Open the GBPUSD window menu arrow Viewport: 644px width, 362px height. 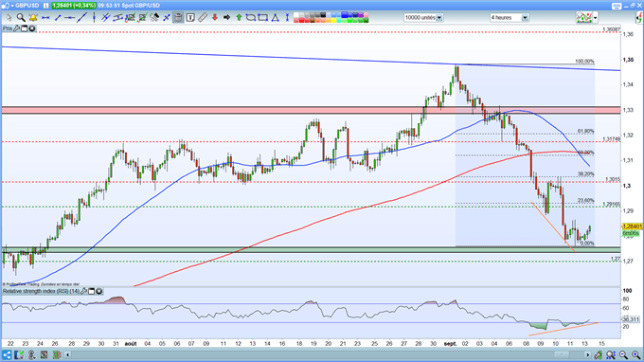click(x=12, y=6)
